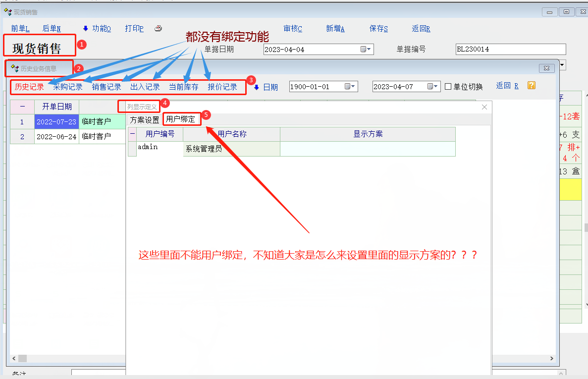588x379 pixels.
Task: Click the 审核C button
Action: point(293,29)
